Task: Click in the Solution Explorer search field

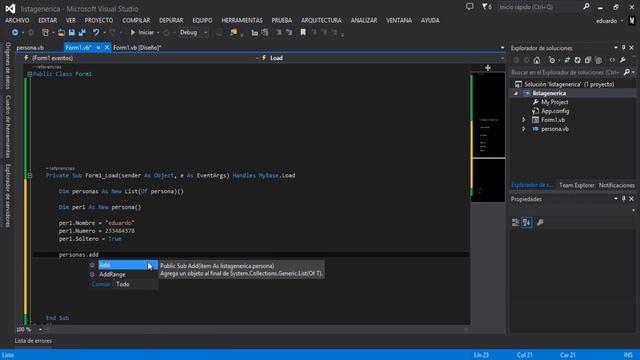Action: (567, 72)
